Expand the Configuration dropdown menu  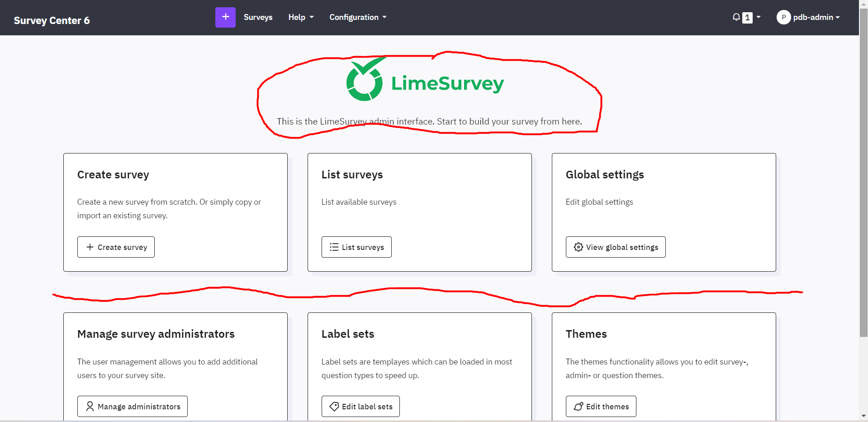click(358, 17)
